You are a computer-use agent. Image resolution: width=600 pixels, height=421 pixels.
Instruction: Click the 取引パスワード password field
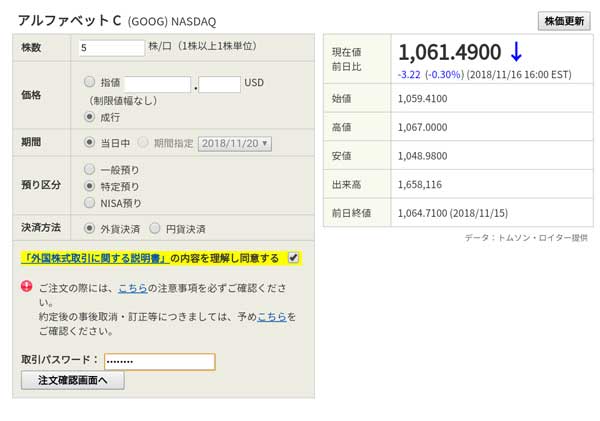point(159,361)
